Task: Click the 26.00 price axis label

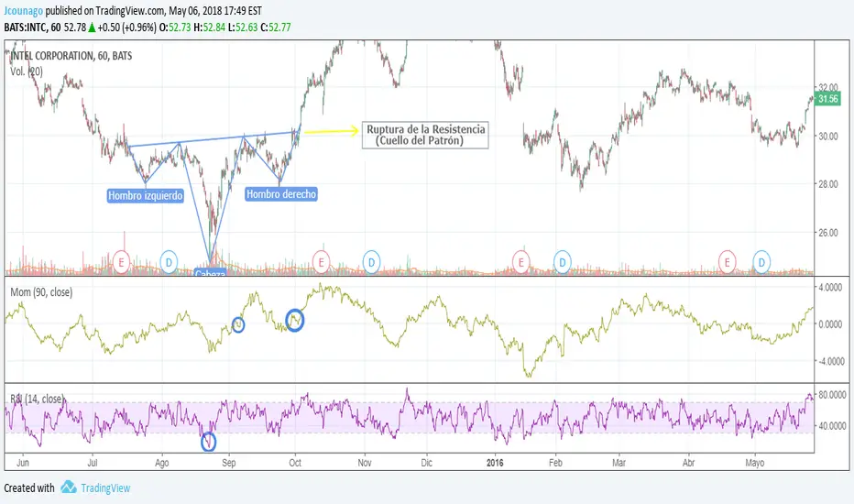Action: 827,233
